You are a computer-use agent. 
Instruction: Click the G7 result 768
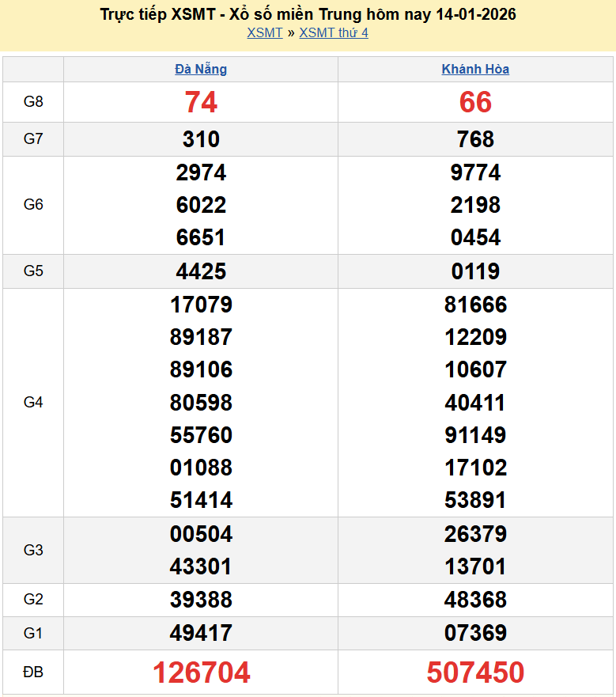[475, 139]
